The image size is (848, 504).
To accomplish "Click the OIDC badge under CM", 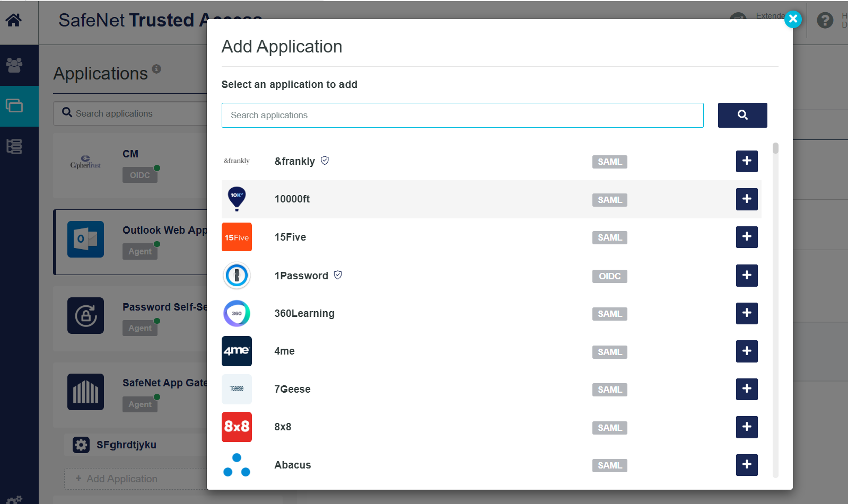I will coord(140,175).
